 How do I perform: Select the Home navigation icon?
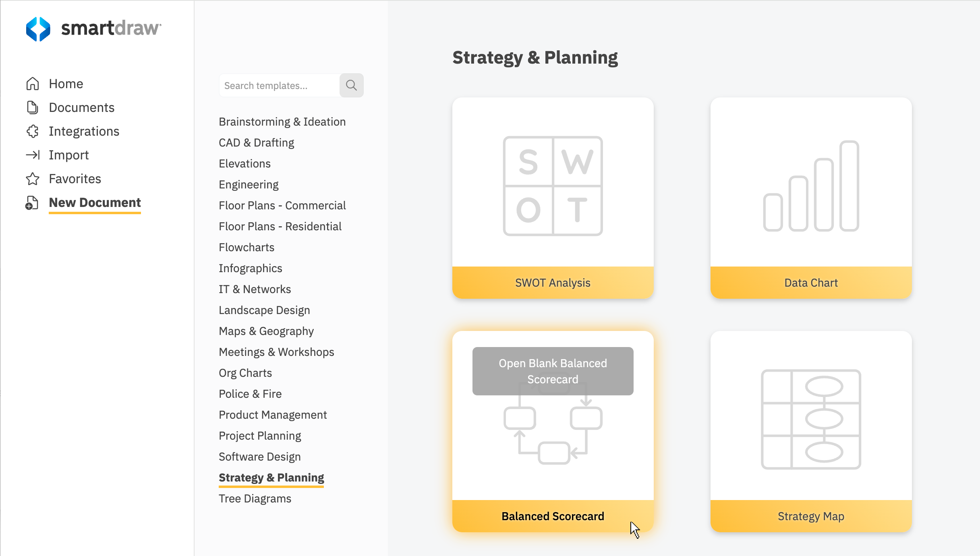coord(32,83)
